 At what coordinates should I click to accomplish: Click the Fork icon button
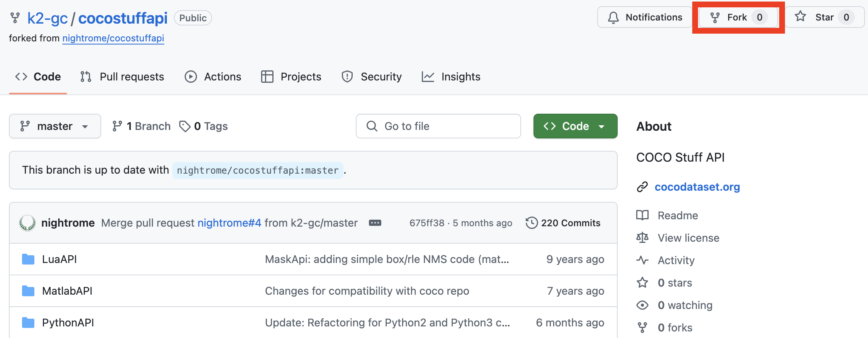click(715, 17)
